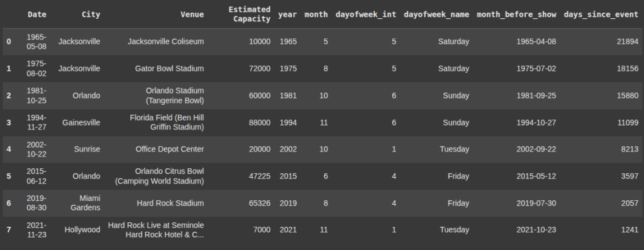Image resolution: width=644 pixels, height=250 pixels.
Task: Click days_since_event value 2057
Action: tap(630, 203)
